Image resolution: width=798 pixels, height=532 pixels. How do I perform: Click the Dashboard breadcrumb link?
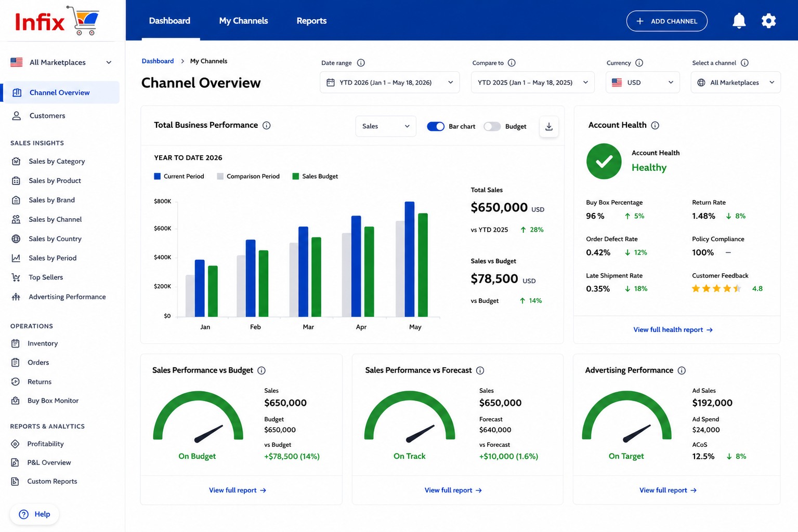(158, 61)
